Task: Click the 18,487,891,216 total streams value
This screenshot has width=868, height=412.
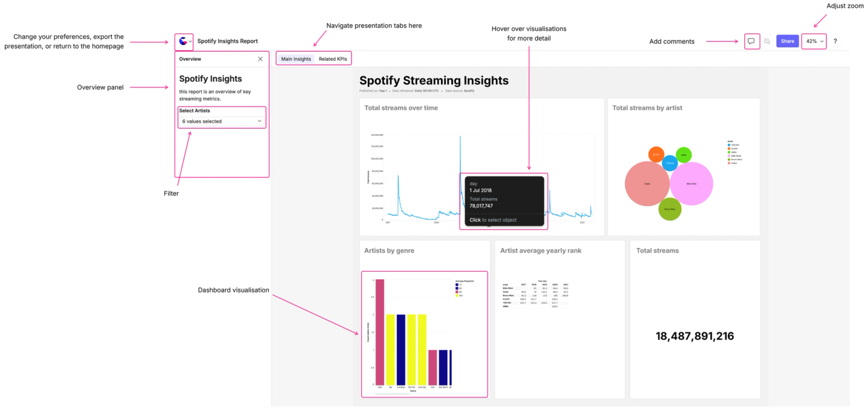Action: pyautogui.click(x=695, y=336)
